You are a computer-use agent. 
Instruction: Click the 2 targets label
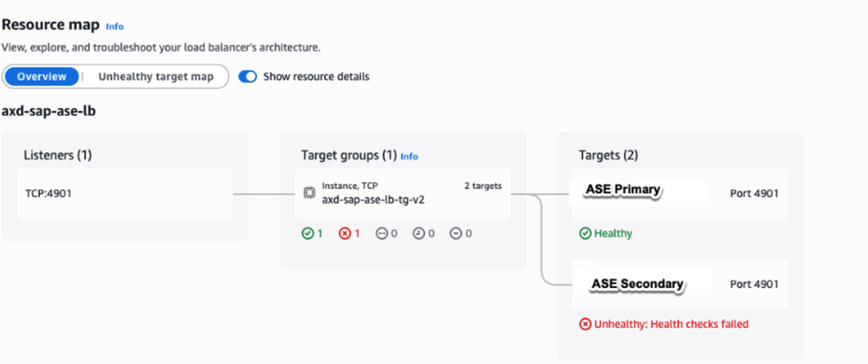[x=483, y=185]
